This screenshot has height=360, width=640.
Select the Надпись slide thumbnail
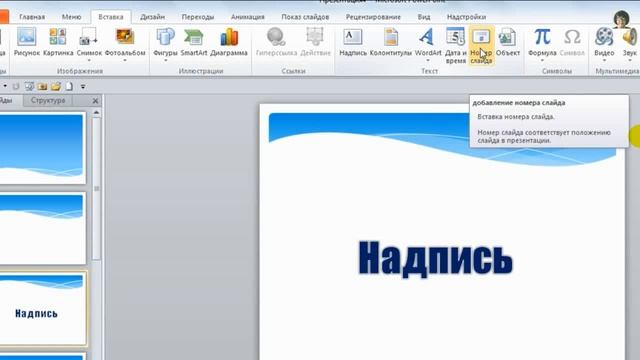[x=42, y=309]
